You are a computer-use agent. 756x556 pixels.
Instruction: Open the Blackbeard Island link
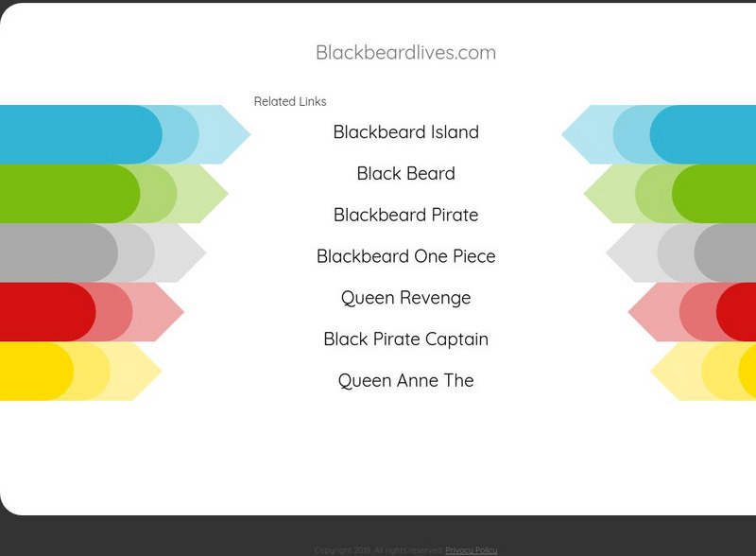pyautogui.click(x=405, y=132)
